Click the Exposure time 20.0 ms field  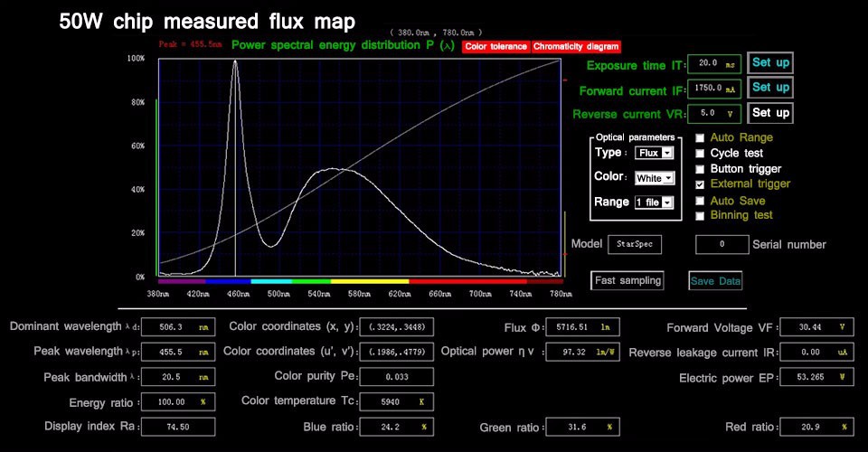[714, 64]
